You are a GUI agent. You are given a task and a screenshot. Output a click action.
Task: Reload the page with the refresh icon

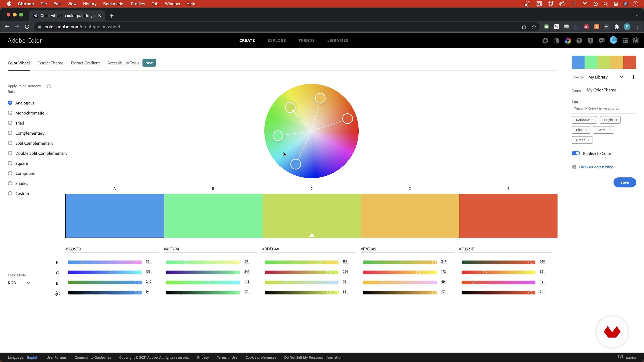(x=27, y=27)
